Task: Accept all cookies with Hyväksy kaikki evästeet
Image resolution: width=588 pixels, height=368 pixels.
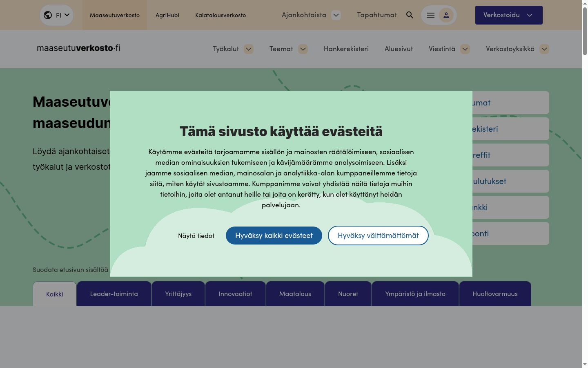Action: tap(274, 236)
